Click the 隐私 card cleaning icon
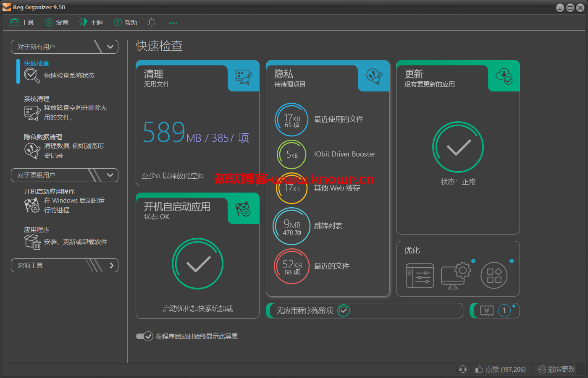 [x=374, y=77]
